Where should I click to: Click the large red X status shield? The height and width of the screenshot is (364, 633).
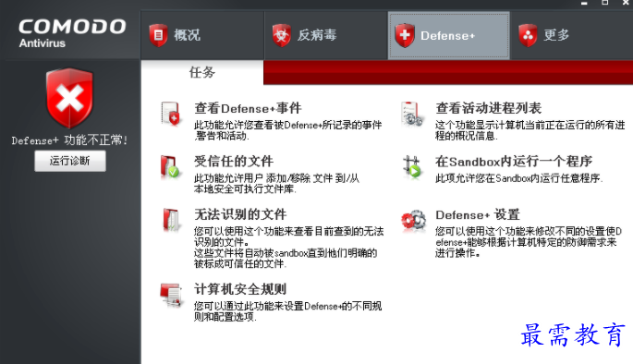point(69,99)
